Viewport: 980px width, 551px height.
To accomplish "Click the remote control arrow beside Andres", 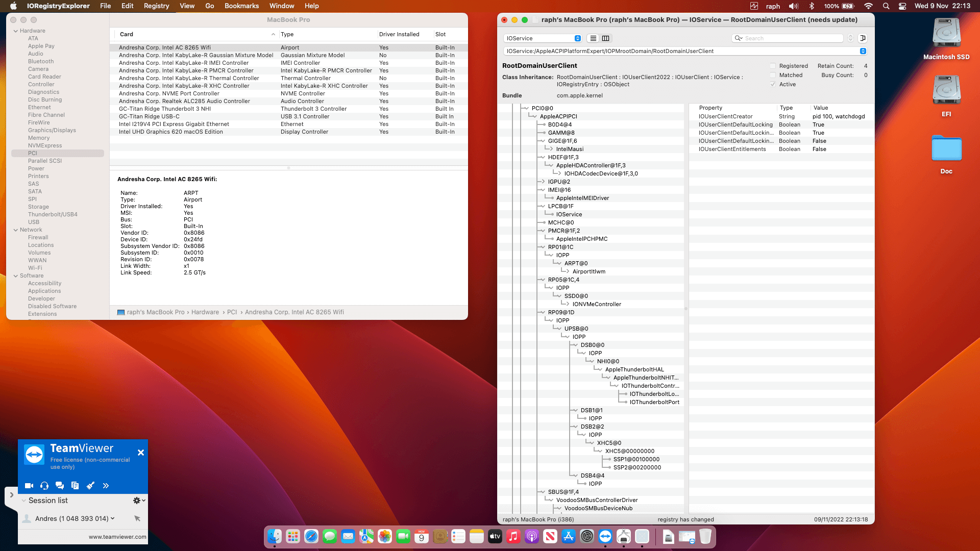I will click(137, 518).
